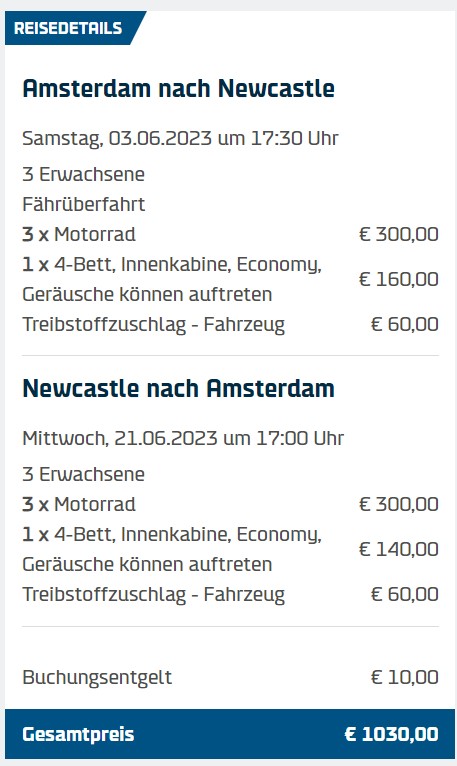Image resolution: width=457 pixels, height=766 pixels.
Task: Click the cabin price € 160,00
Action: 398,279
